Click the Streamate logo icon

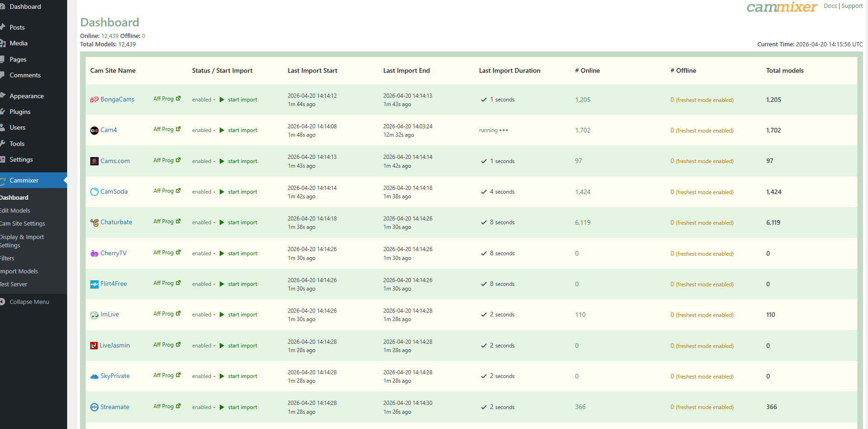pyautogui.click(x=94, y=407)
